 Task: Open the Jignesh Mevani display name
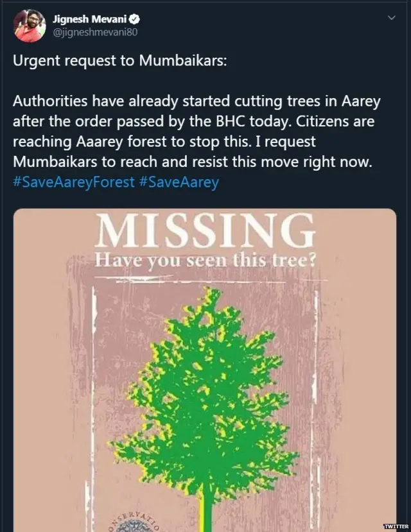(91, 20)
